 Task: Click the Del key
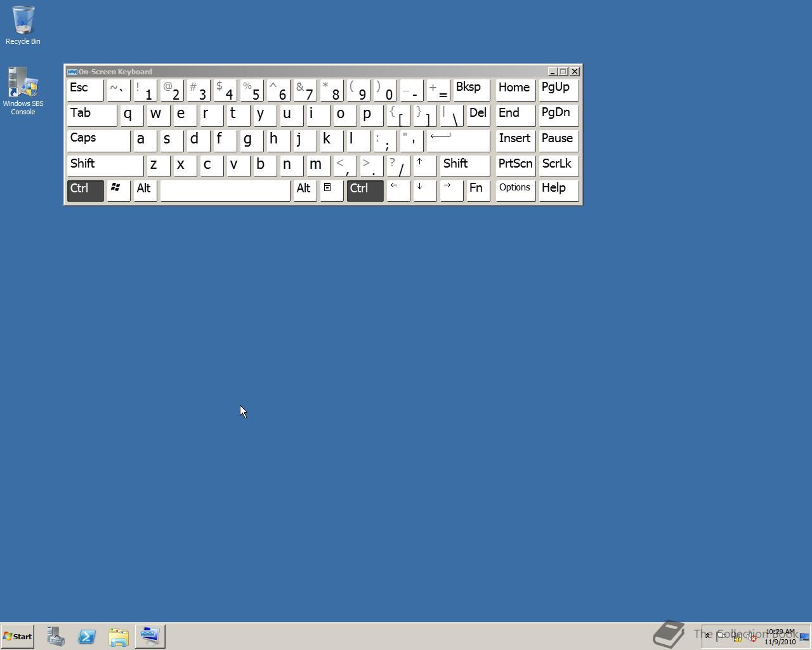(478, 115)
